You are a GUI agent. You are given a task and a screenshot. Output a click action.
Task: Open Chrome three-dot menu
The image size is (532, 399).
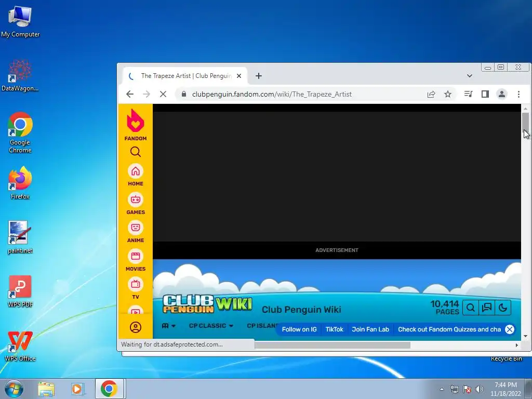[x=518, y=94]
